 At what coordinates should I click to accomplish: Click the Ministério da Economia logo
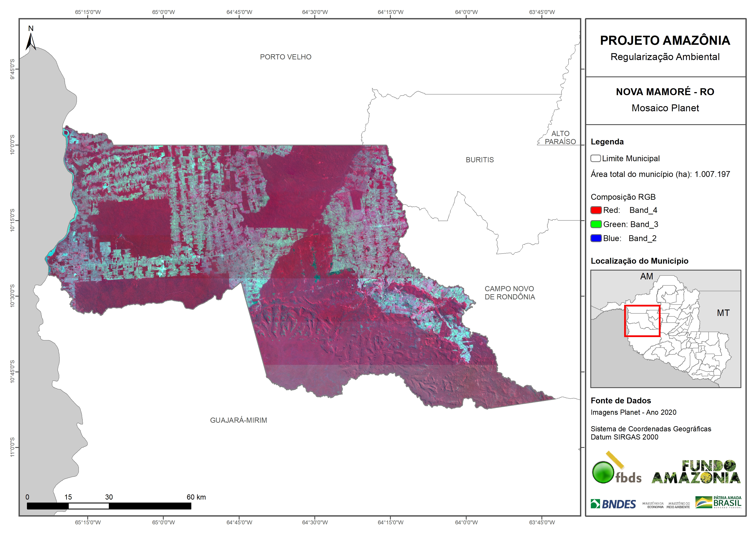653,505
